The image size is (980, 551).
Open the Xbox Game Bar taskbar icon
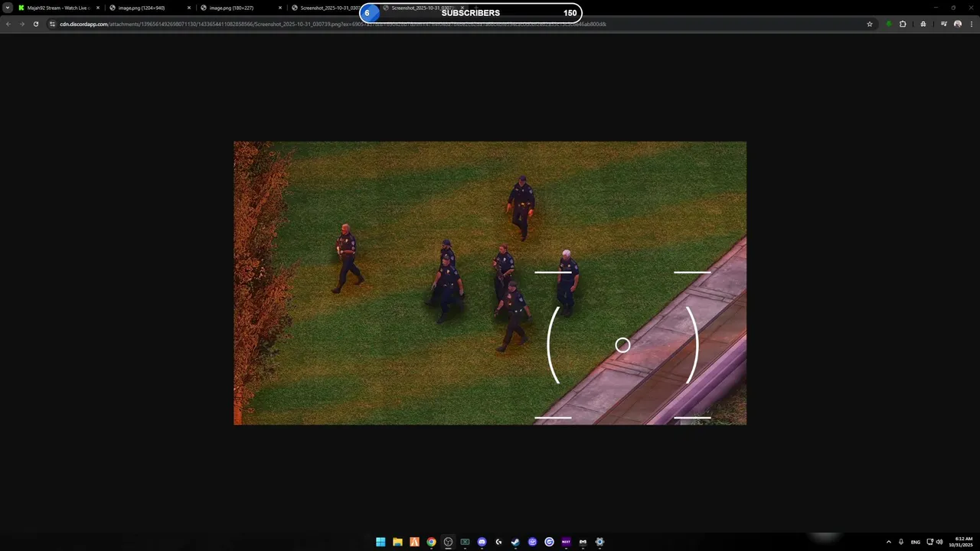465,542
